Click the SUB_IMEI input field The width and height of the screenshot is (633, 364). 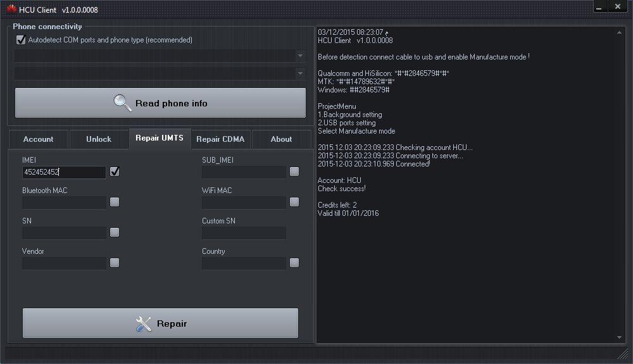point(244,172)
